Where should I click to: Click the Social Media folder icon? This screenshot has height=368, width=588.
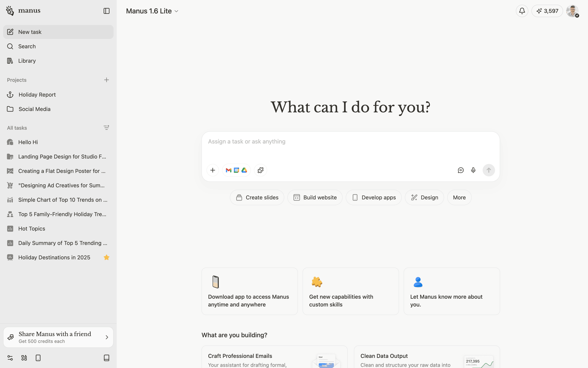[10, 109]
